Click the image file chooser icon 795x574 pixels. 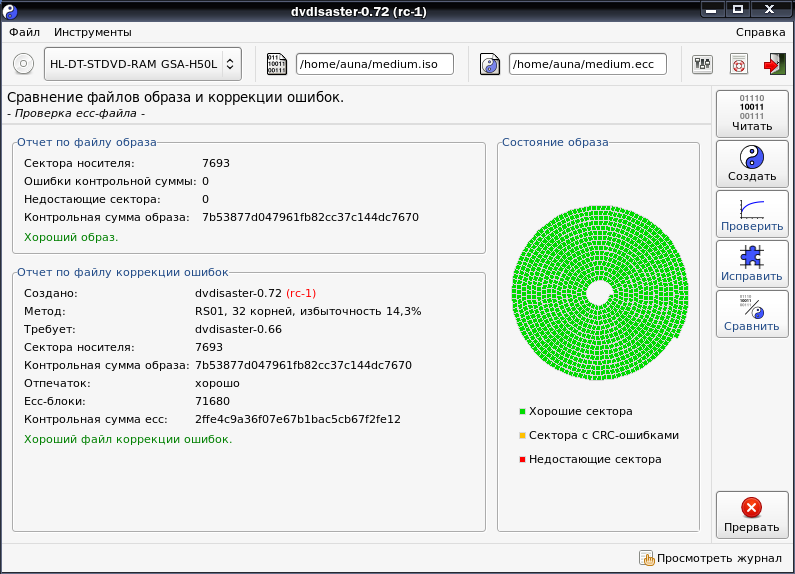[276, 64]
